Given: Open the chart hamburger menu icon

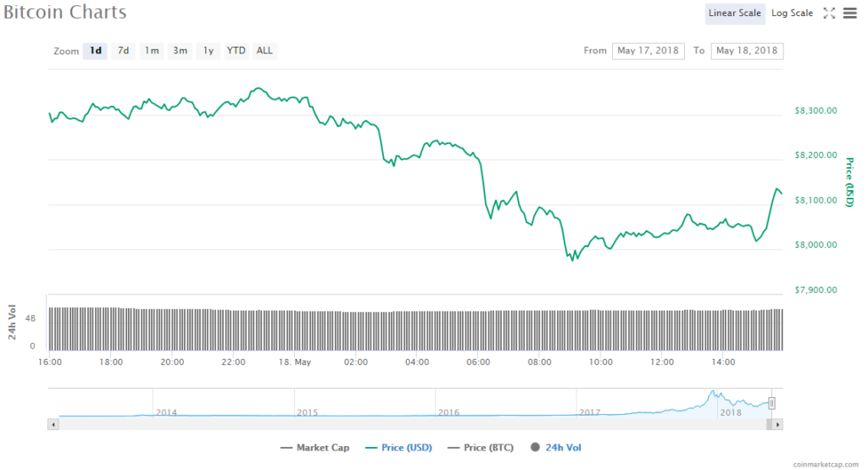Looking at the screenshot, I should pyautogui.click(x=850, y=13).
